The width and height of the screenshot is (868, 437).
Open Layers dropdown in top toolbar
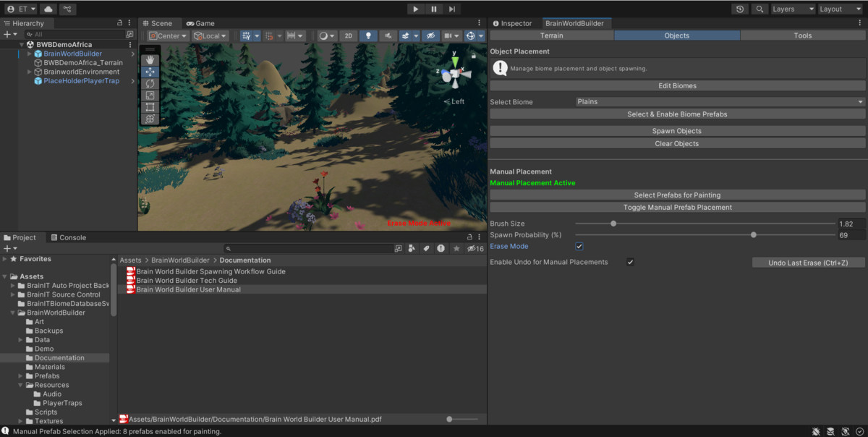pyautogui.click(x=792, y=9)
